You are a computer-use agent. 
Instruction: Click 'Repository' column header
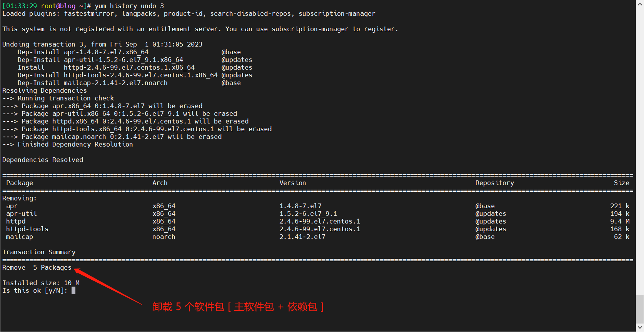[x=495, y=183]
